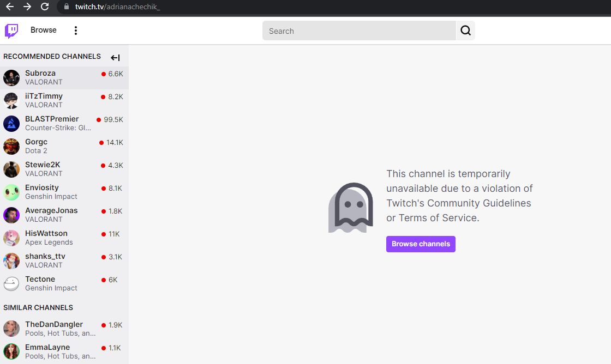611x364 pixels.
Task: Open the Enviosity channel name
Action: pyautogui.click(x=41, y=187)
